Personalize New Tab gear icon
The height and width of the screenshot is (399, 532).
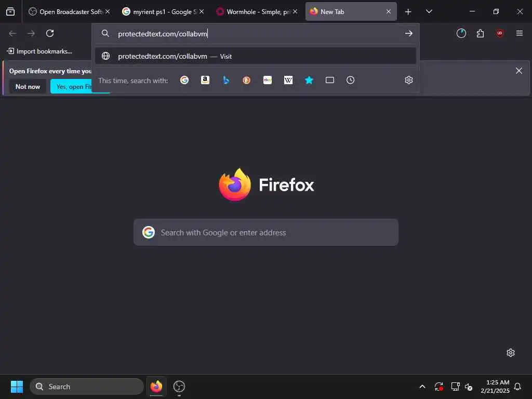(511, 353)
